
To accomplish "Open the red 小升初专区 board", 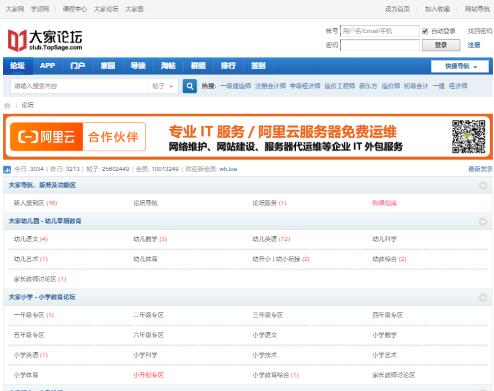I will 149,375.
